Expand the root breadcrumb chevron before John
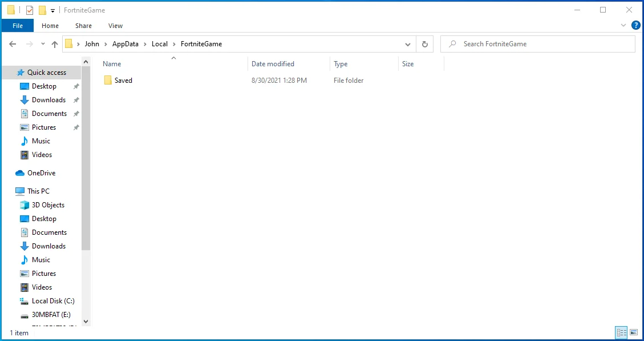This screenshot has height=341, width=644. (x=79, y=44)
